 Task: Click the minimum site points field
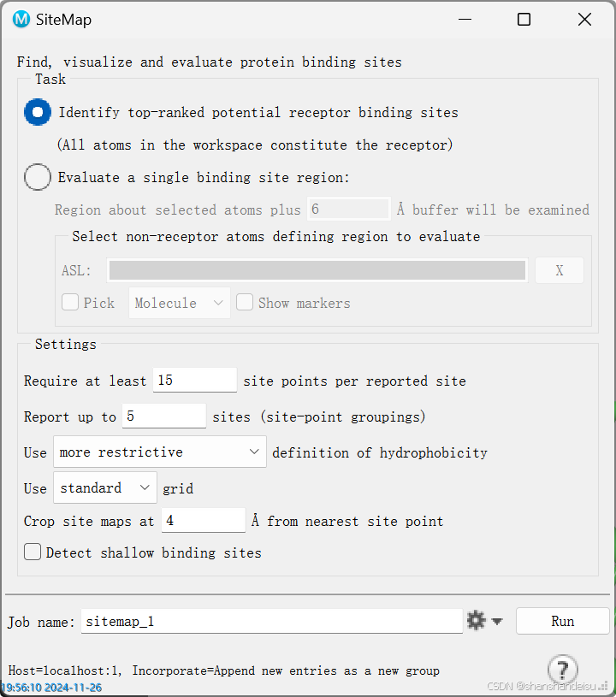pyautogui.click(x=195, y=380)
